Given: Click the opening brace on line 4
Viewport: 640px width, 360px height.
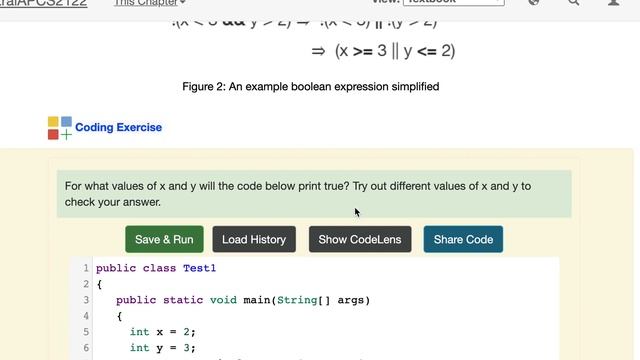Looking at the screenshot, I should tap(119, 316).
